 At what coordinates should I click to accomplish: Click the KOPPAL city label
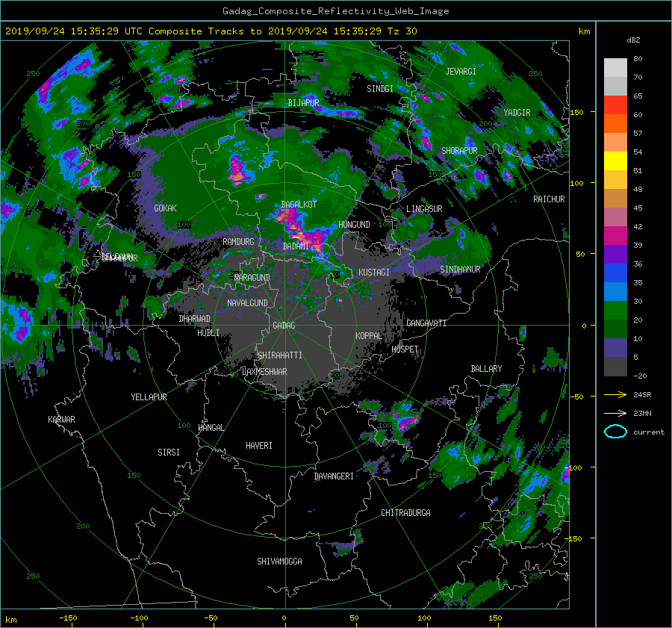[x=369, y=336]
